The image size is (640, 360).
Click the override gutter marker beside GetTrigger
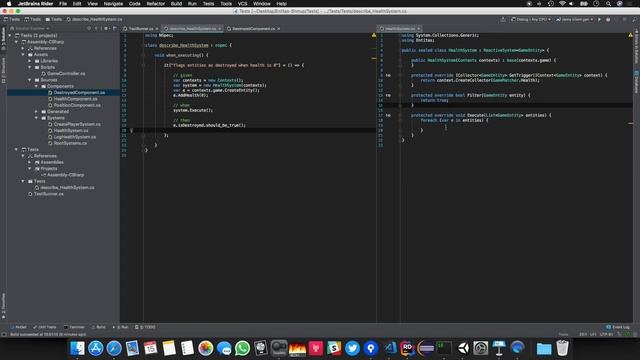[388, 75]
